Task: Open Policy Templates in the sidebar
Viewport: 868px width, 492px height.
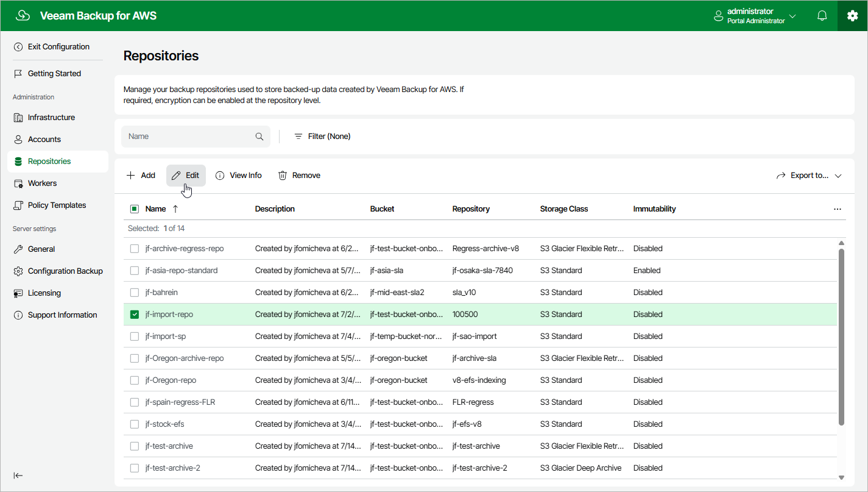Action: point(58,205)
